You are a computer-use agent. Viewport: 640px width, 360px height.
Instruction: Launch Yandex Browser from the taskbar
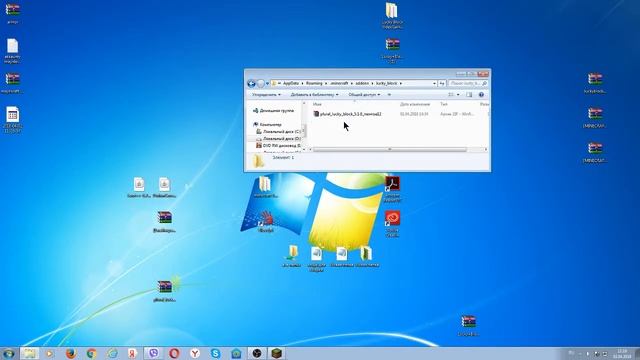point(195,353)
